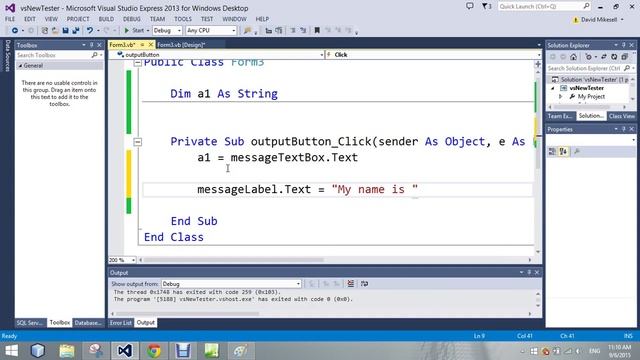
Task: Click the Navigate Backward toolbar icon
Action: click(x=15, y=31)
